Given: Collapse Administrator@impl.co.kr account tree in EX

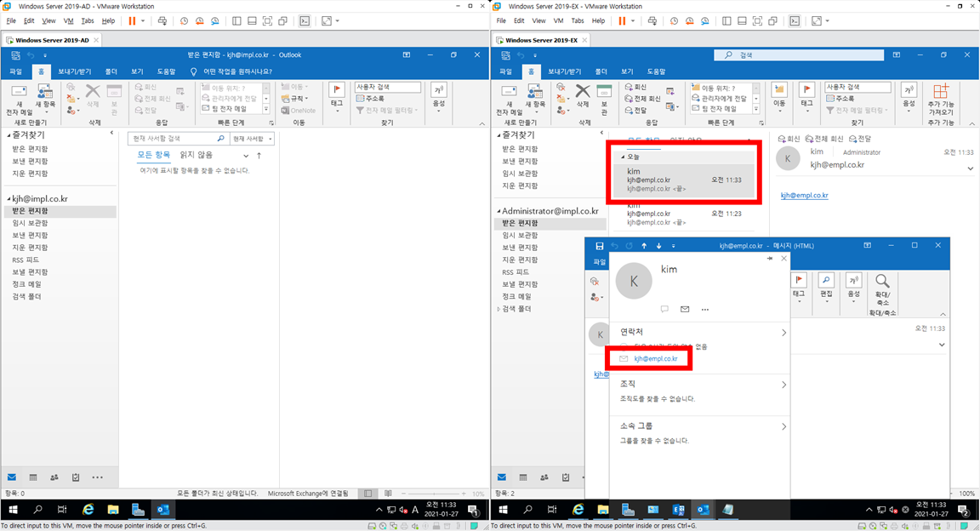Looking at the screenshot, I should (x=499, y=211).
